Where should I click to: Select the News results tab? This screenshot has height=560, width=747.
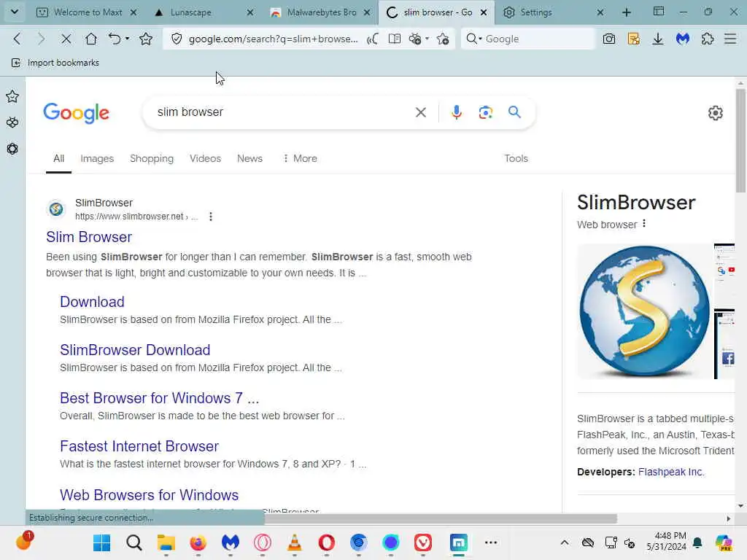click(249, 158)
